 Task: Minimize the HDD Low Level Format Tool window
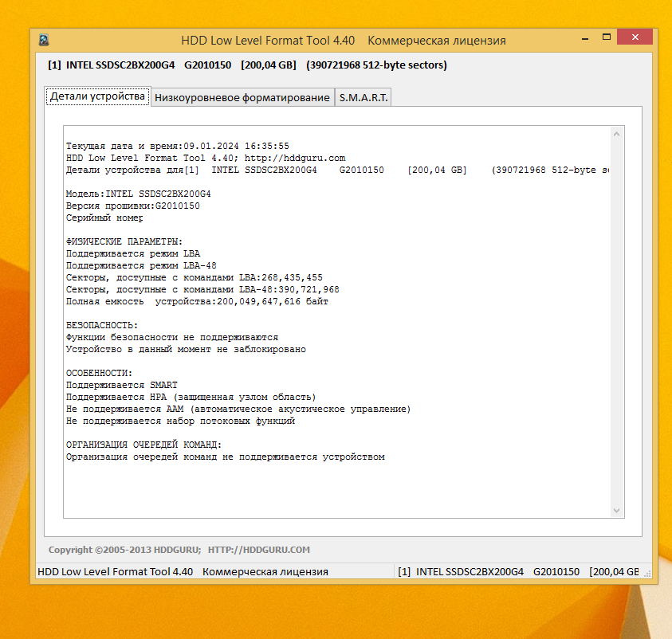tap(585, 38)
